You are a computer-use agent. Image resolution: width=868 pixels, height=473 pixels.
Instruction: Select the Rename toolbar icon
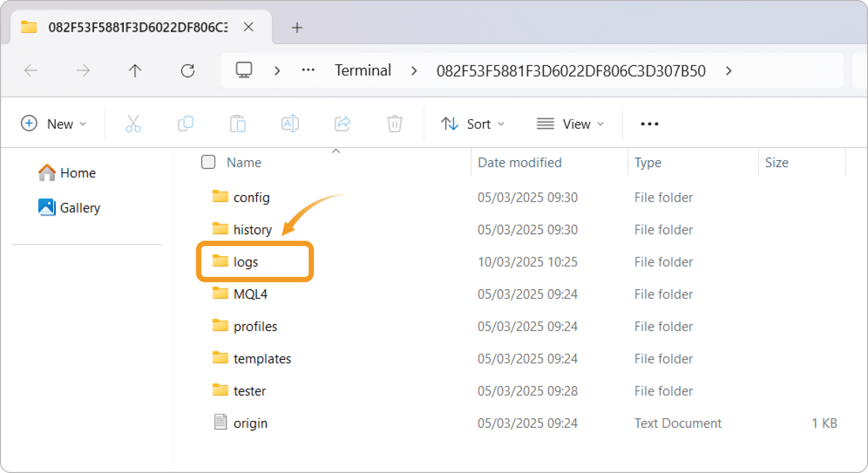click(290, 124)
